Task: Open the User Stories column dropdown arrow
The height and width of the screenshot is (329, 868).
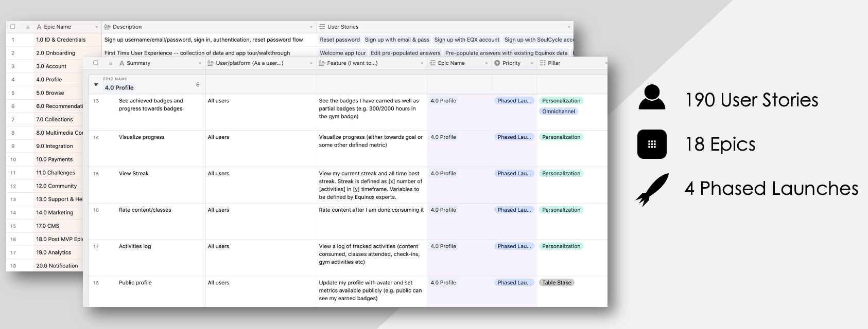Action: click(569, 27)
